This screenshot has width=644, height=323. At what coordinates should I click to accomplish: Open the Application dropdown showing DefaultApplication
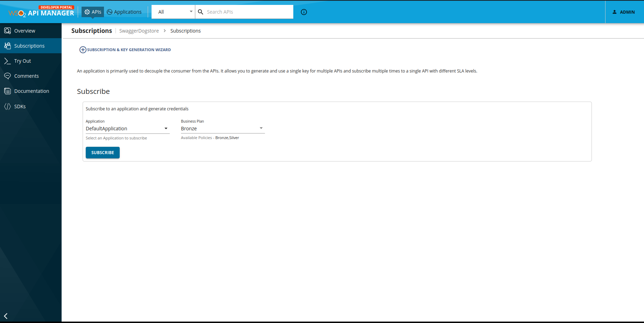[x=128, y=129]
